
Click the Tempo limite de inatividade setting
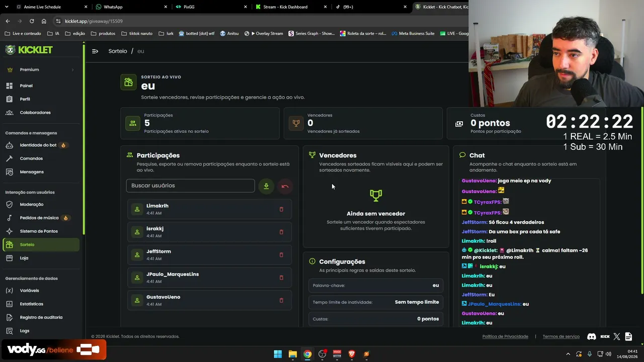[x=376, y=302]
